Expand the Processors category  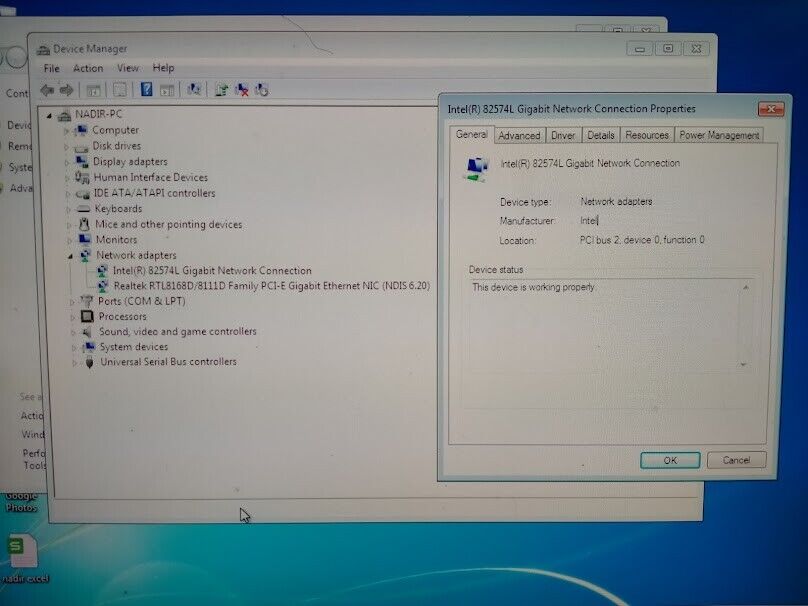(72, 317)
